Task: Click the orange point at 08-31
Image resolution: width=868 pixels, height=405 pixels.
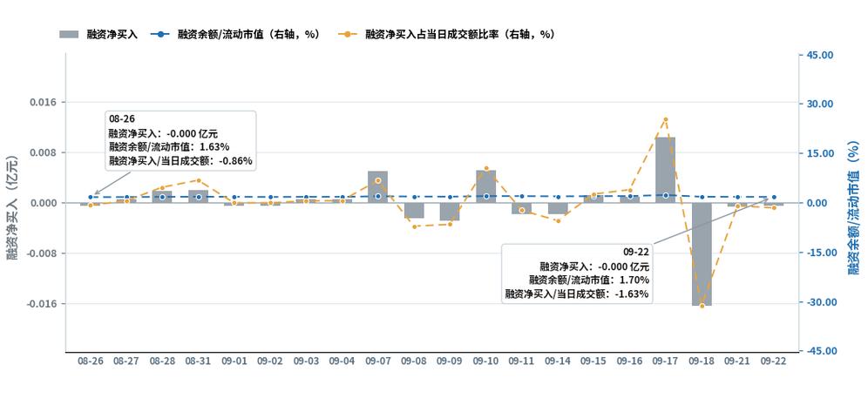Action: pyautogui.click(x=199, y=180)
